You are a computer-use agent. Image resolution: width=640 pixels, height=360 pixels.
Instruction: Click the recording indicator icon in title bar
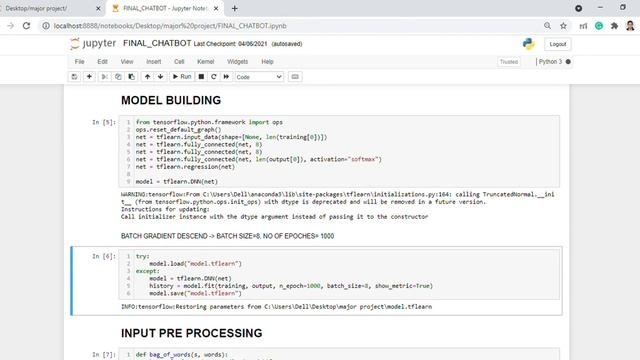click(578, 8)
